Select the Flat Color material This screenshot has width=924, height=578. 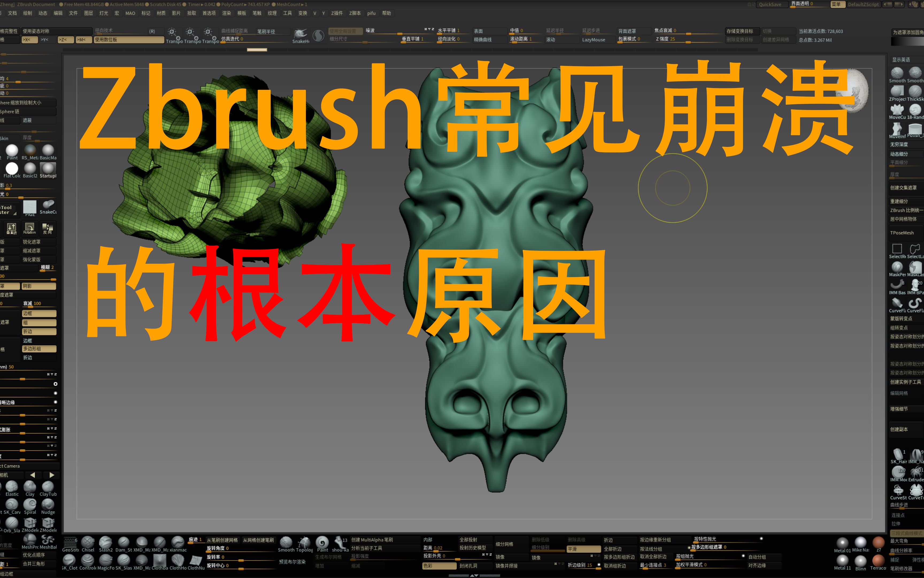tap(12, 170)
